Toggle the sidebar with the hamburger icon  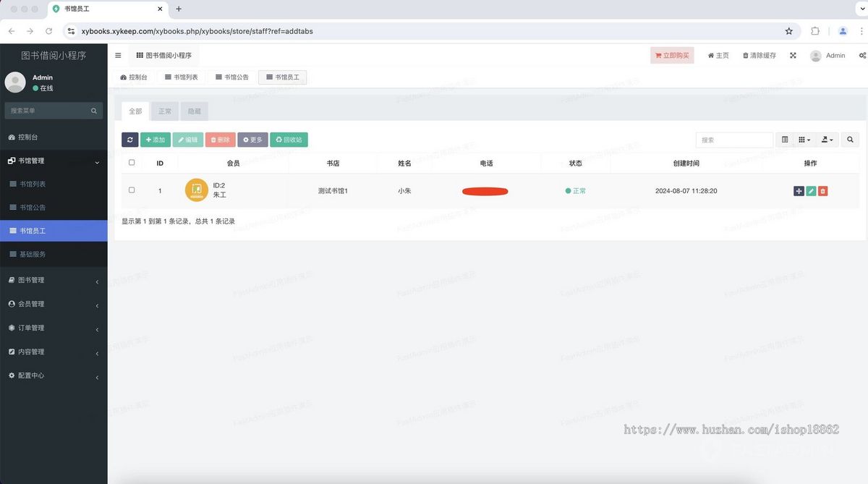coord(118,54)
